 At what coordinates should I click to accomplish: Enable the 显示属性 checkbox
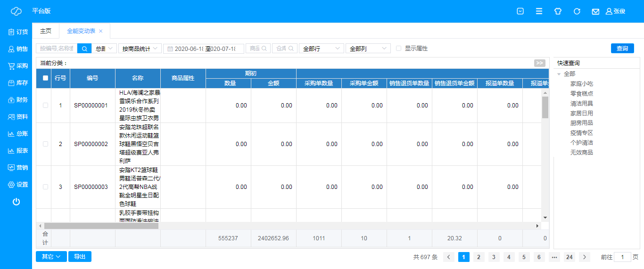pos(399,49)
